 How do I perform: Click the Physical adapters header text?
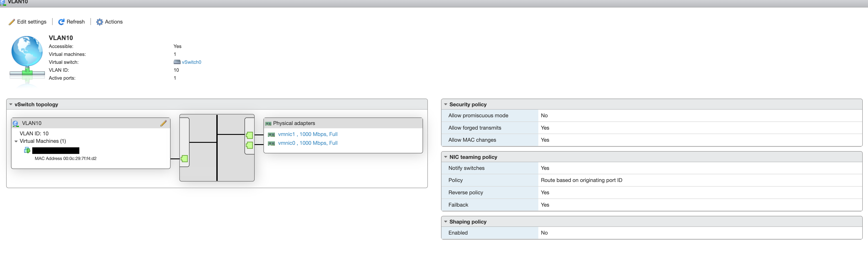tap(294, 123)
